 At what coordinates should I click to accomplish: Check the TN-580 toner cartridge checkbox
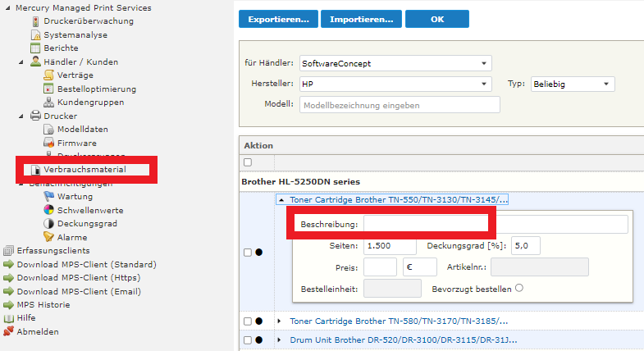point(248,321)
